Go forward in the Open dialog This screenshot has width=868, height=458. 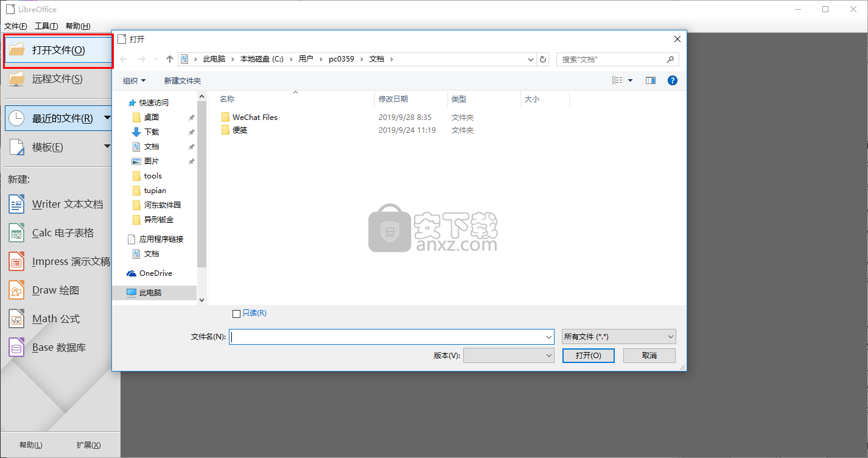click(142, 59)
